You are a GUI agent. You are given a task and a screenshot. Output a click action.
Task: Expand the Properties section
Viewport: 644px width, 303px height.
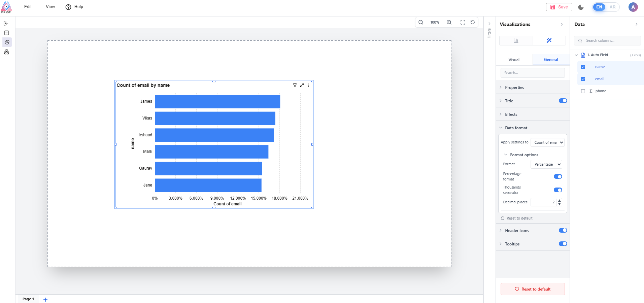coord(514,88)
